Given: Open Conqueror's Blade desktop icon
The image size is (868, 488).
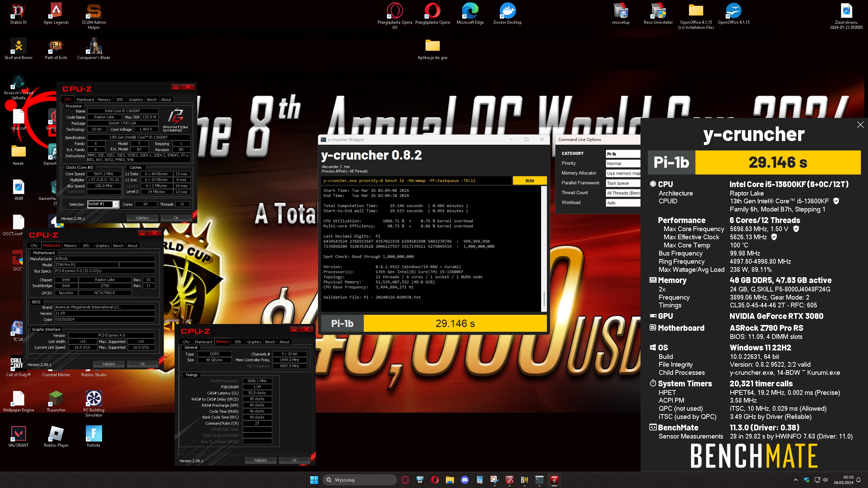Looking at the screenshot, I should 94,49.
